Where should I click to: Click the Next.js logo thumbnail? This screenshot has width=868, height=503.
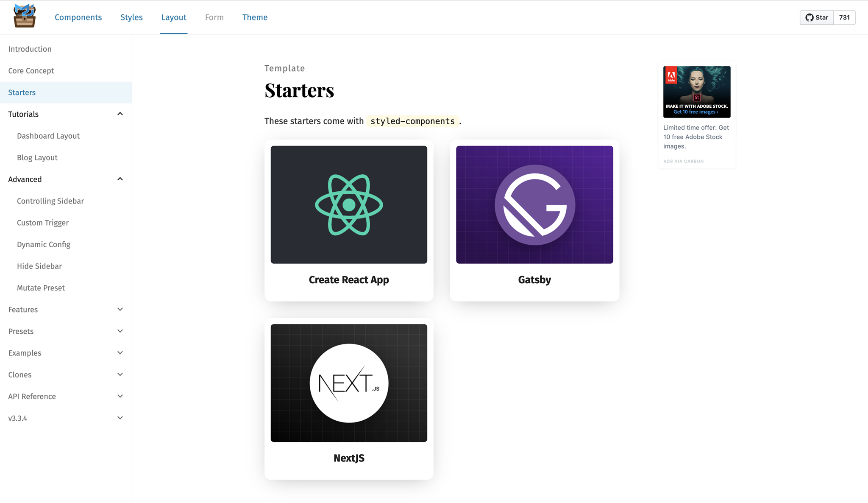click(349, 383)
